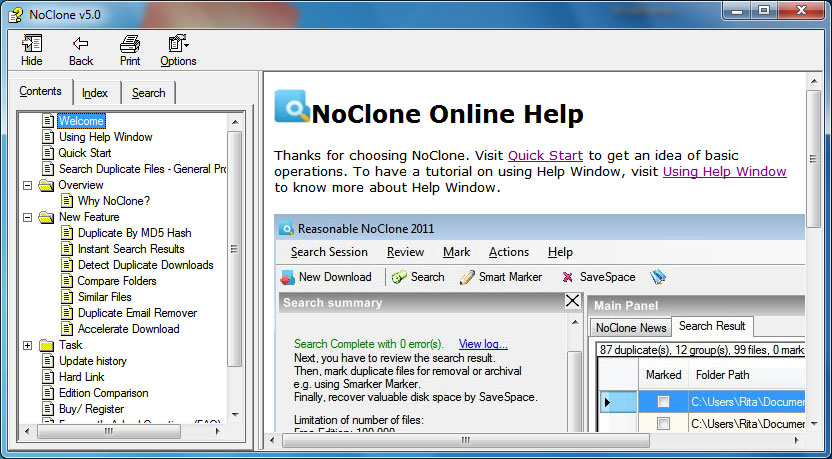This screenshot has width=832, height=459.
Task: Expand the Task folder
Action: [28, 345]
